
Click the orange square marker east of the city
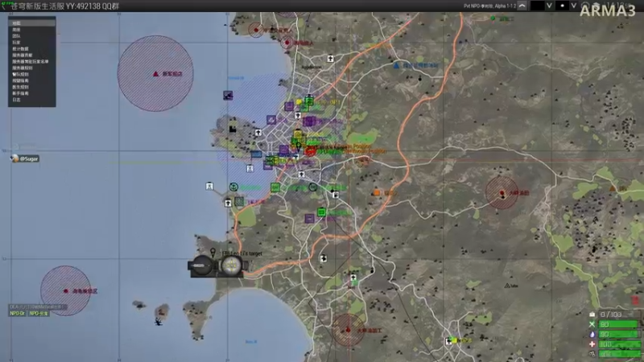377,192
